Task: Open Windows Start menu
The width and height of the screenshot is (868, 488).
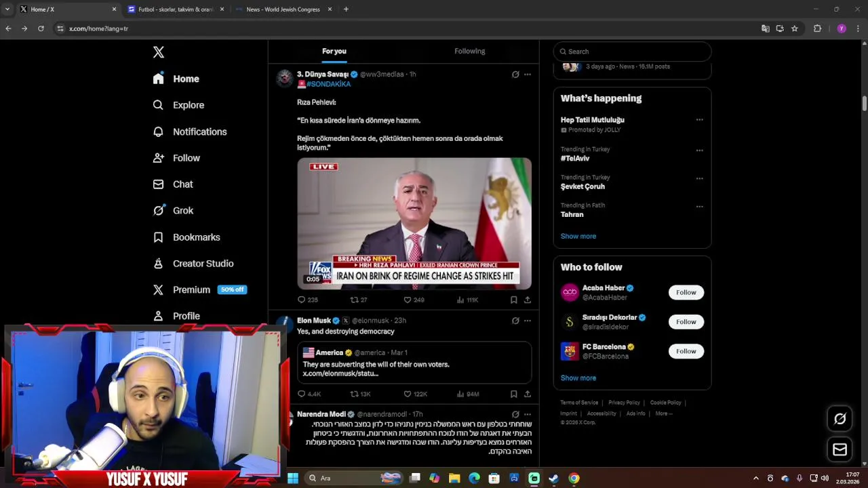Action: 293,478
